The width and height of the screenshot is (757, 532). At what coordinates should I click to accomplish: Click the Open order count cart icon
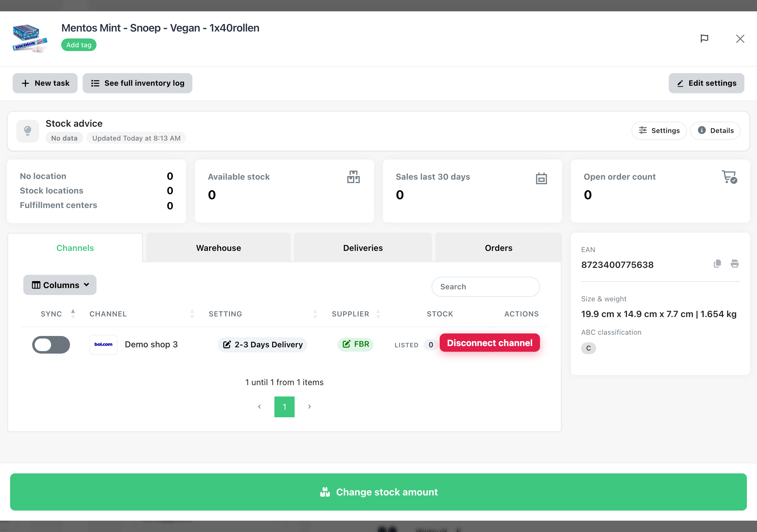(x=729, y=177)
